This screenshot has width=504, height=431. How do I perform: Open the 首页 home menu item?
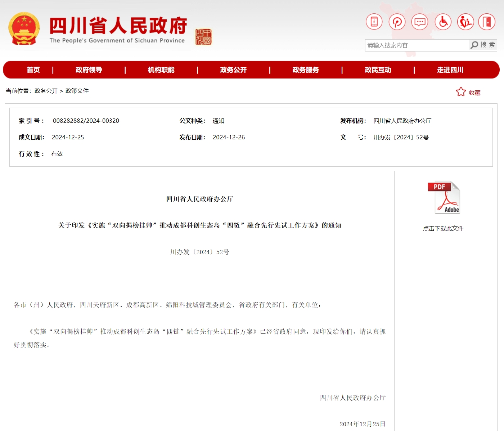click(x=33, y=70)
